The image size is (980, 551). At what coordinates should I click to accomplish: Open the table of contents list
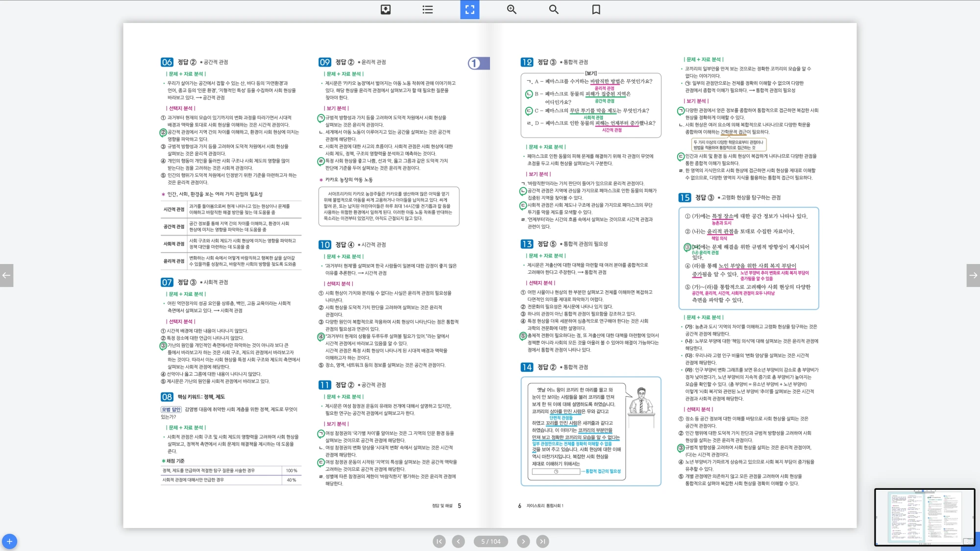[x=428, y=9]
